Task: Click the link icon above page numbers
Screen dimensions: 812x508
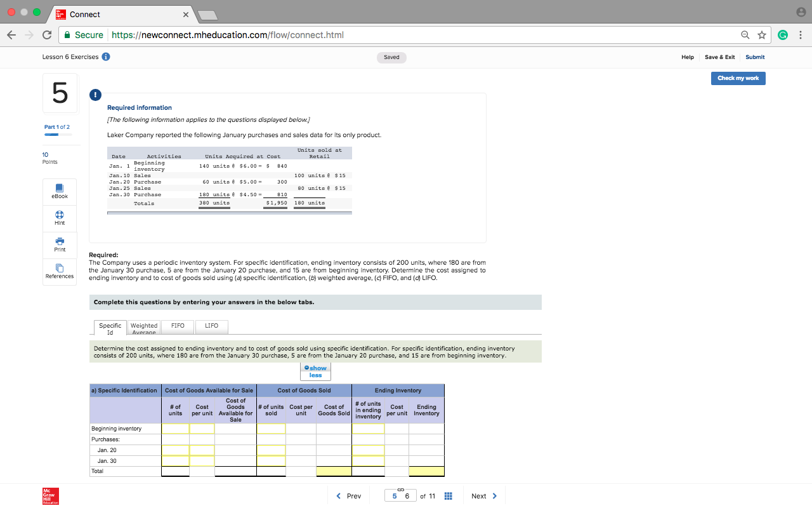Action: tap(400, 488)
